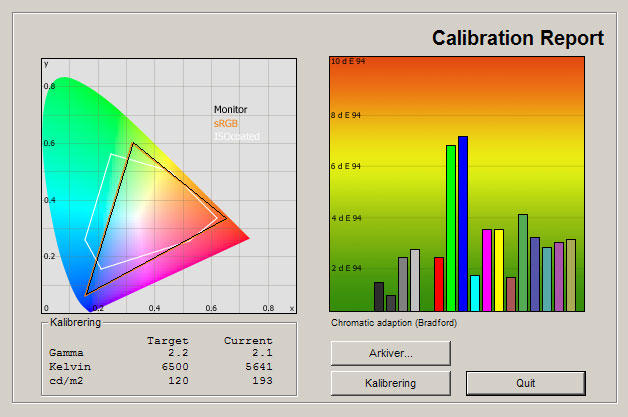Quit the calibration report

click(525, 383)
